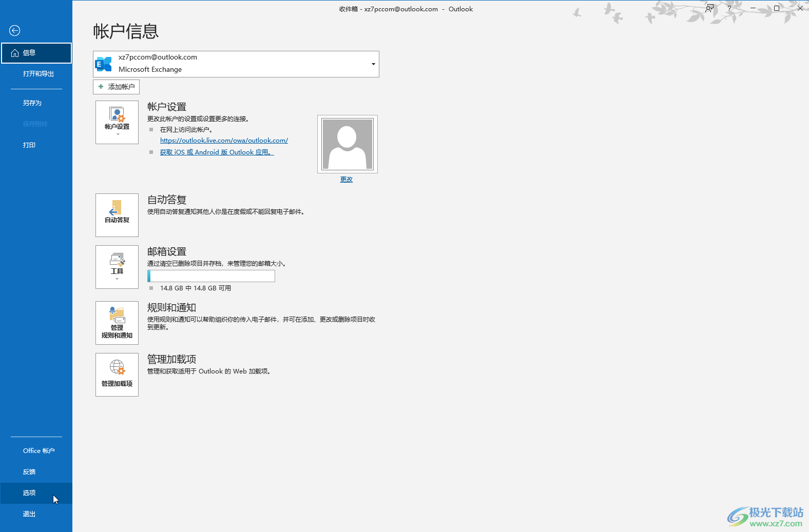Image resolution: width=809 pixels, height=532 pixels.
Task: Click the 邮箱设置 section heading text
Action: click(167, 251)
